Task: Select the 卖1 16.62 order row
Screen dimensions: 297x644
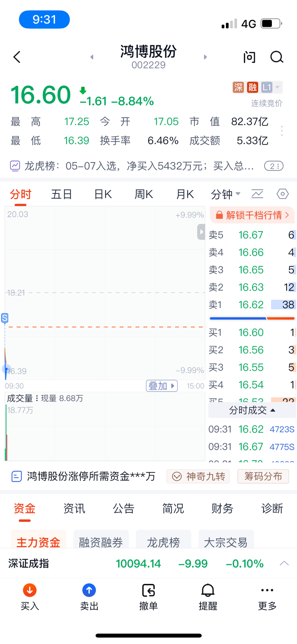Action: coord(252,305)
